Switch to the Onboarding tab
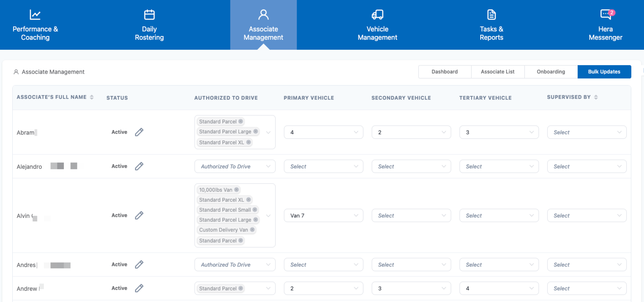The width and height of the screenshot is (644, 302). pos(551,72)
